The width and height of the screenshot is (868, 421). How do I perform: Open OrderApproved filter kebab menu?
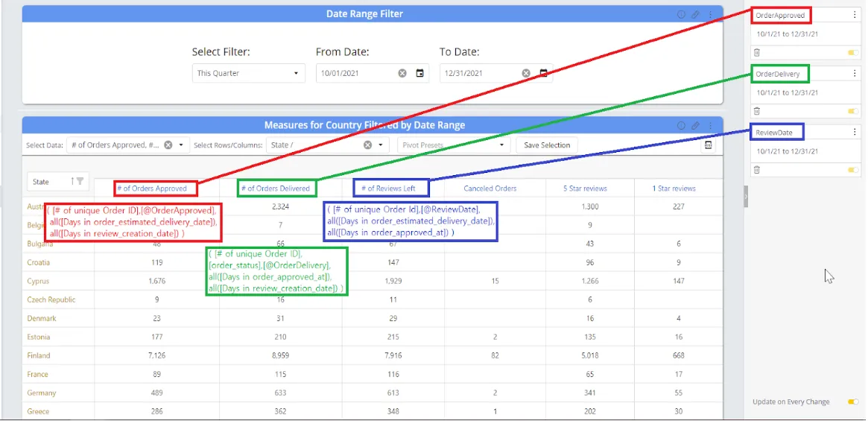click(855, 16)
